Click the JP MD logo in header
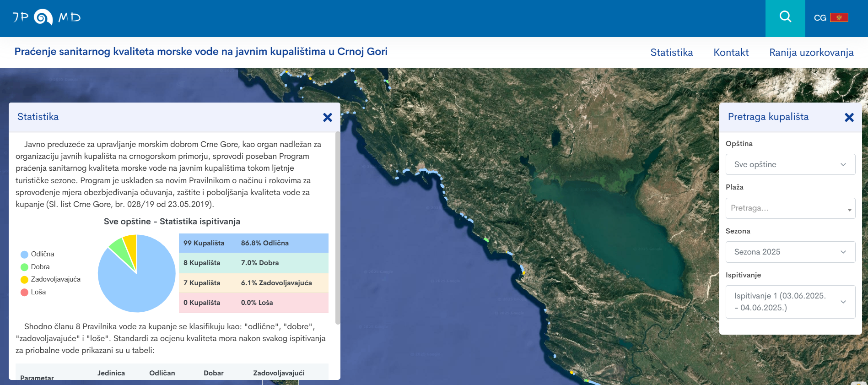 (x=47, y=17)
